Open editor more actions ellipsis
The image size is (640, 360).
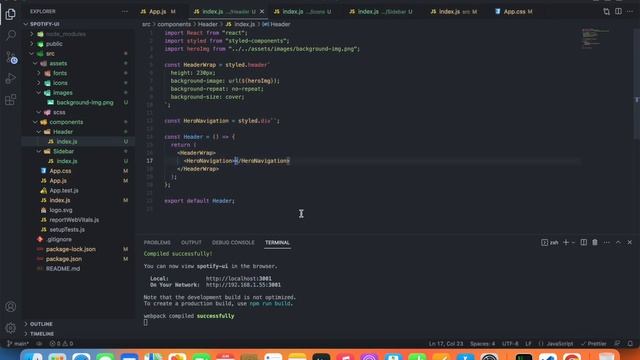click(x=630, y=11)
